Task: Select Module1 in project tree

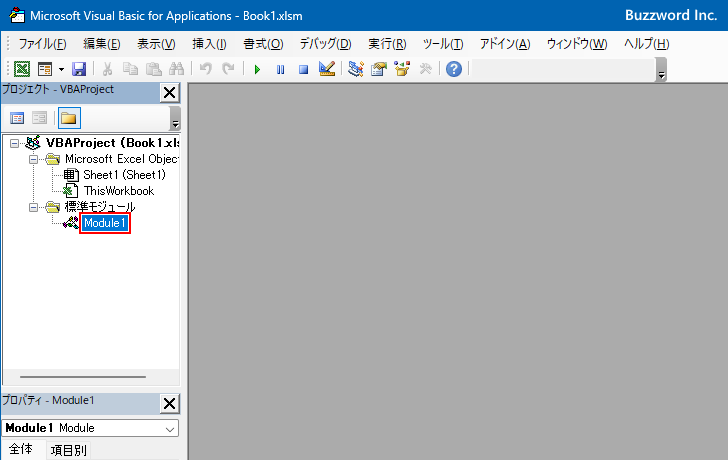Action: (x=104, y=223)
